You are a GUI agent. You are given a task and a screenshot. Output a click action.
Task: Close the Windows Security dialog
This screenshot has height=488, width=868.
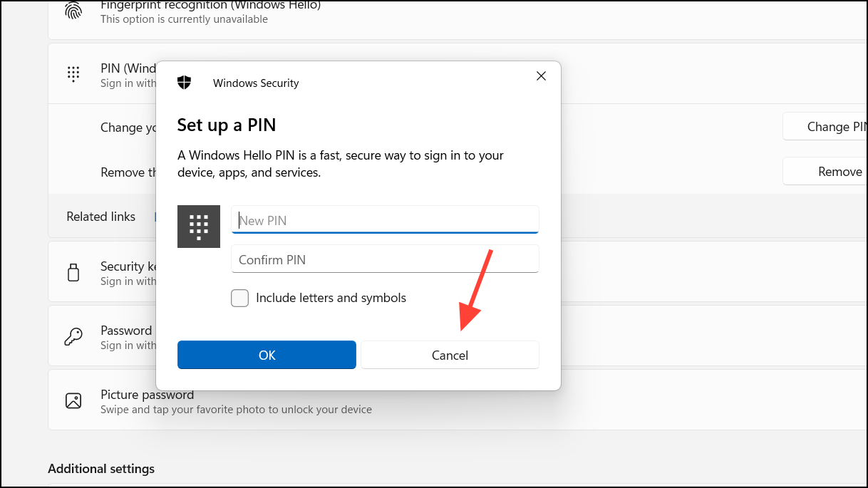pos(541,76)
